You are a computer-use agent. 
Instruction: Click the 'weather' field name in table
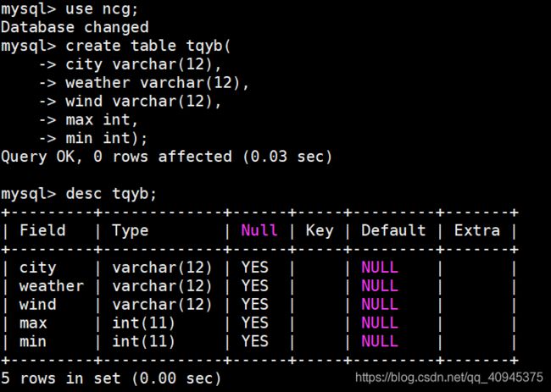tap(52, 286)
